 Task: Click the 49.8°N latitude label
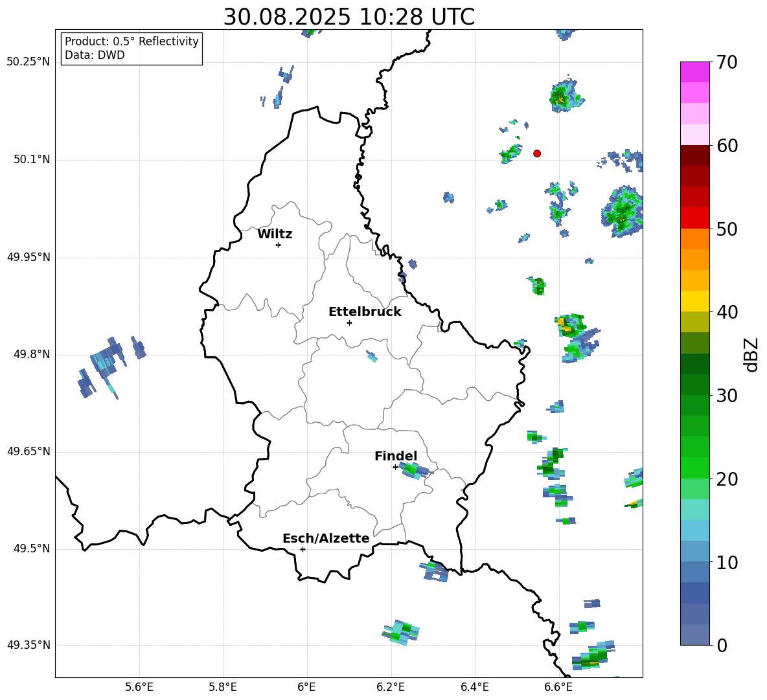click(x=32, y=354)
